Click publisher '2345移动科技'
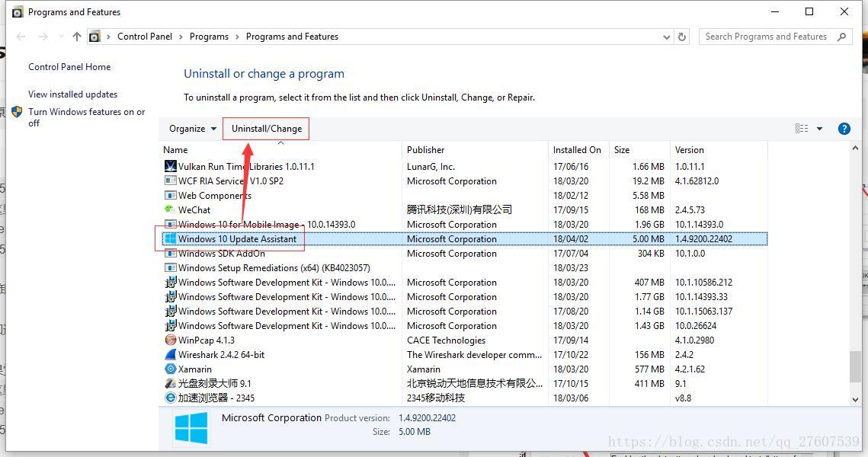868x457 pixels. click(436, 398)
